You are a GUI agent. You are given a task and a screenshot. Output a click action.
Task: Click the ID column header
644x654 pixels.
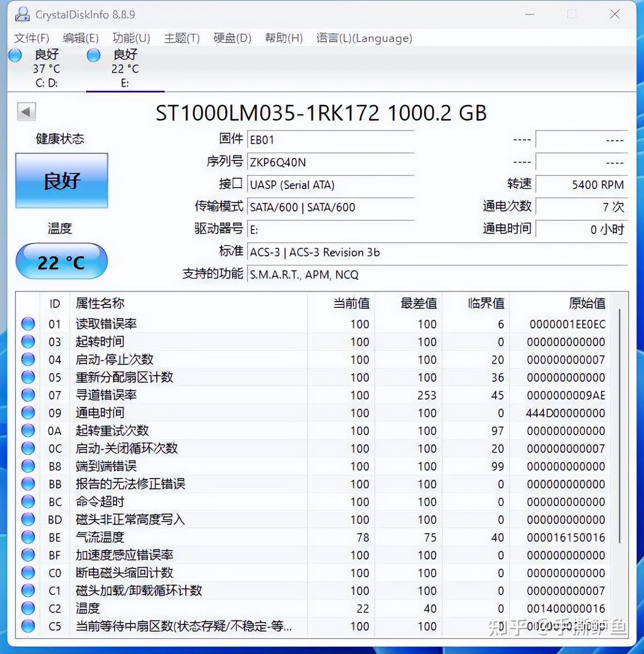point(55,303)
